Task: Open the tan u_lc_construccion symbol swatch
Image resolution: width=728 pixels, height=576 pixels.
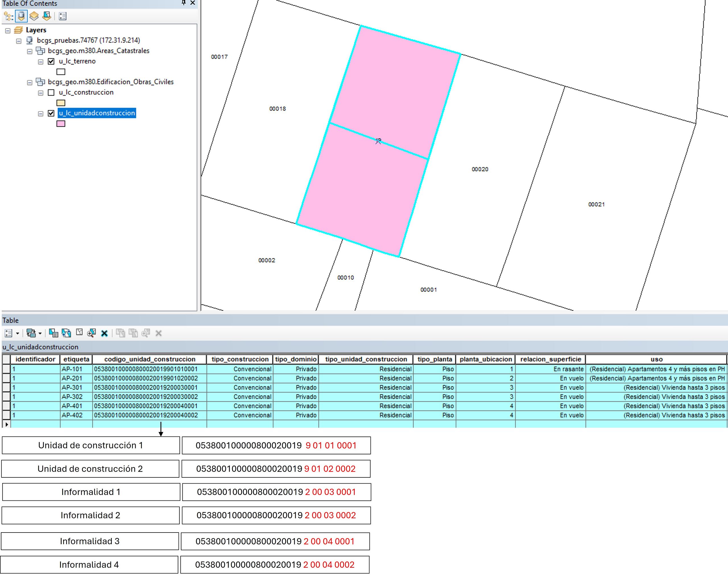Action: [x=61, y=103]
